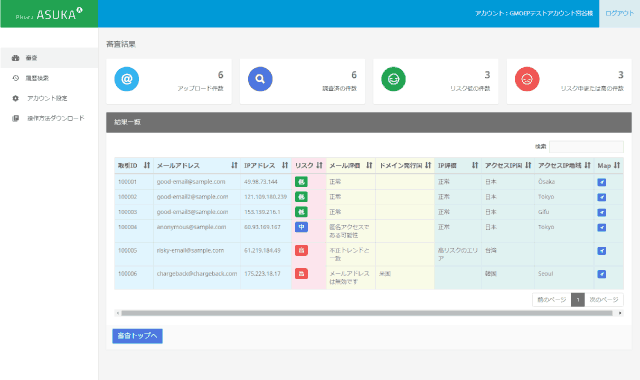Screen dimensions: 640x380
Task: Click the document icon beside 操作方法ダウンロード
Action: click(16, 118)
